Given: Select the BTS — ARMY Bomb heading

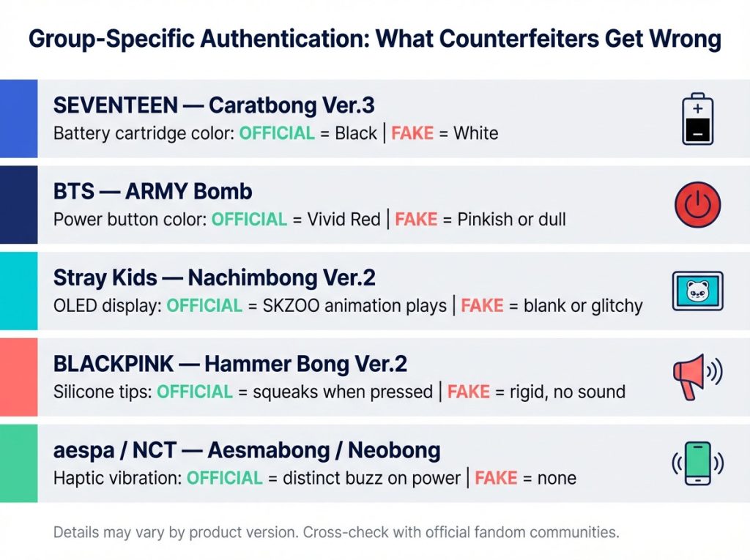Looking at the screenshot, I should click(x=153, y=192).
